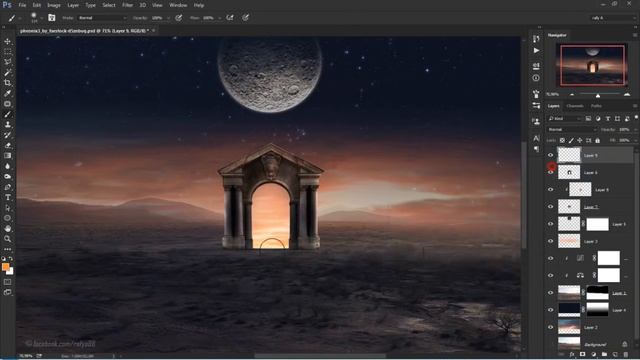Viewport: 640px width, 360px height.
Task: Open layer Fill dropdown in Layers panel
Action: (x=636, y=140)
